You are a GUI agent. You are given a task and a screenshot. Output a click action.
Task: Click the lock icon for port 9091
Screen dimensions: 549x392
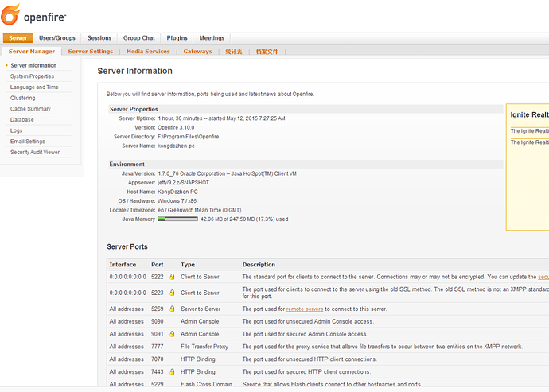tap(172, 334)
